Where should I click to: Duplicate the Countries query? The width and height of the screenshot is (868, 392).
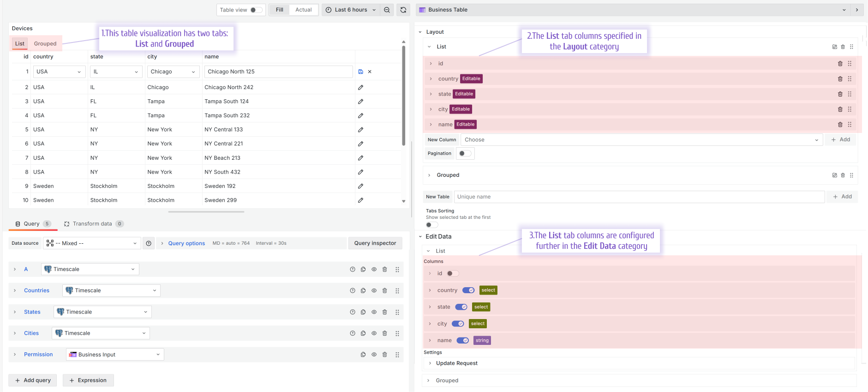[363, 291]
